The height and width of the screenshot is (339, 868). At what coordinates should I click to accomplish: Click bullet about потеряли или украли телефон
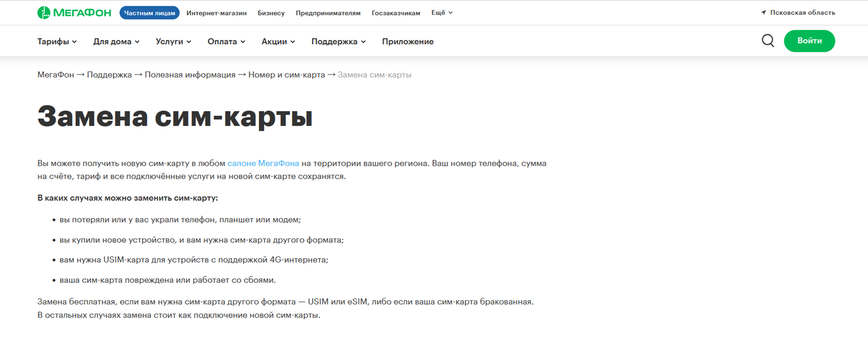(x=181, y=220)
